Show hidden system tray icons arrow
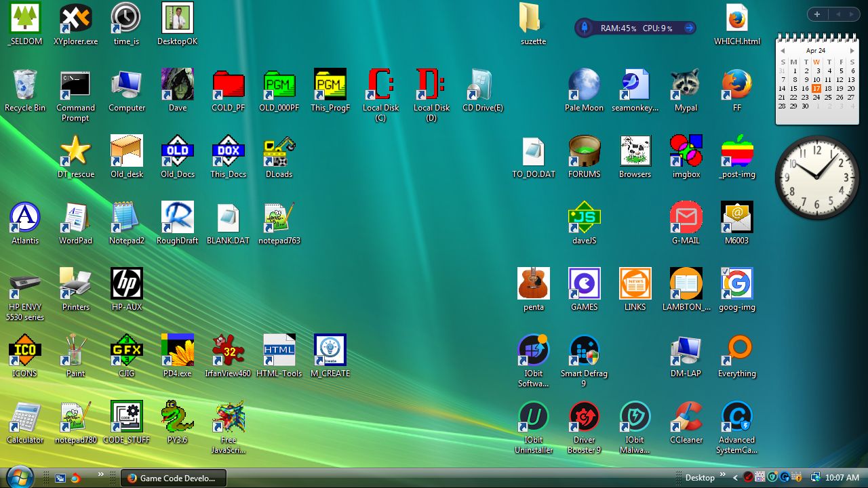The image size is (868, 488). [x=736, y=478]
